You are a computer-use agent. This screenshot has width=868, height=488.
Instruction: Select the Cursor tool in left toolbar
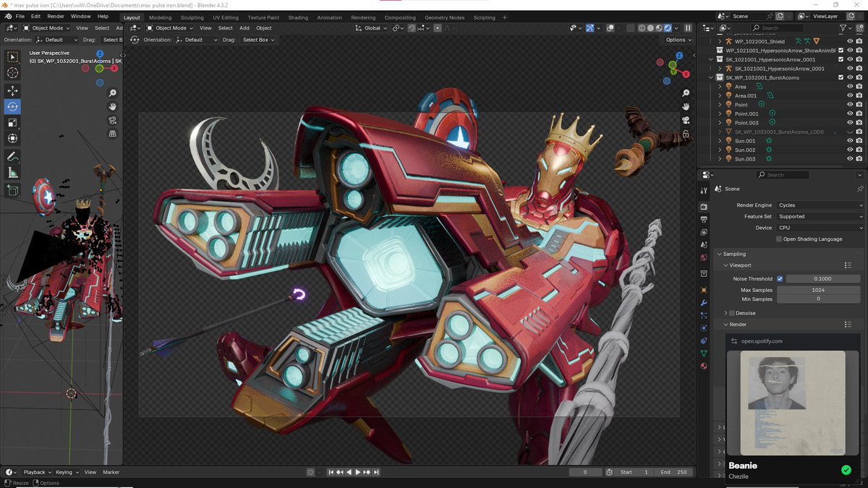[12, 73]
